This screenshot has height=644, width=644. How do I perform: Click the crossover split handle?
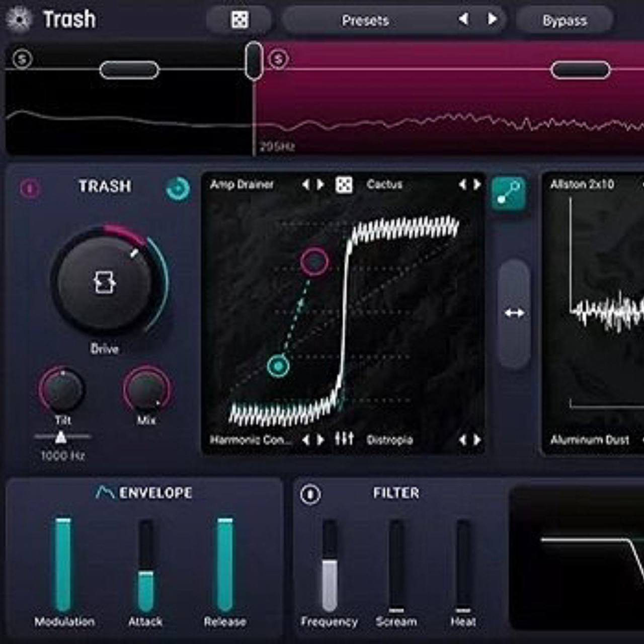pos(254,61)
